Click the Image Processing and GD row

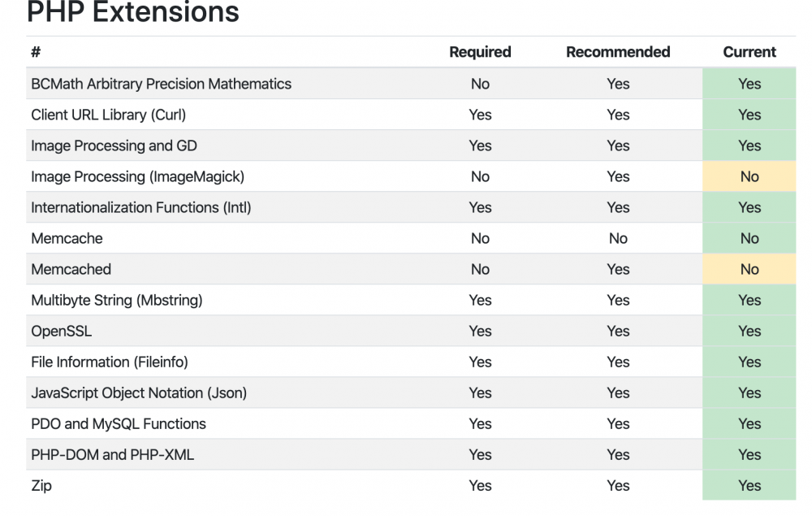point(114,145)
